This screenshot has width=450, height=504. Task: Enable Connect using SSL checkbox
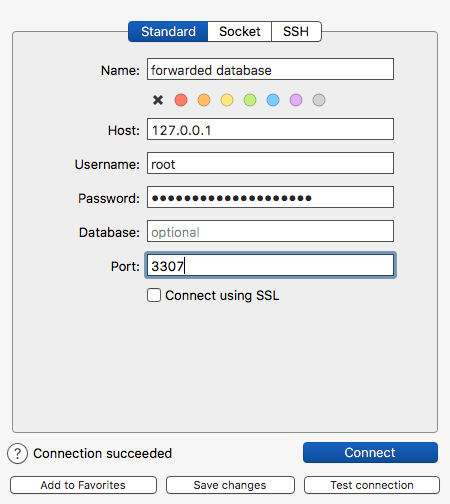coord(154,295)
